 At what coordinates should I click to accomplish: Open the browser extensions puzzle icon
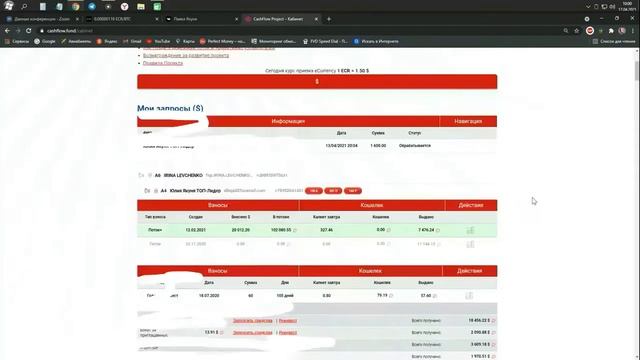point(611,31)
